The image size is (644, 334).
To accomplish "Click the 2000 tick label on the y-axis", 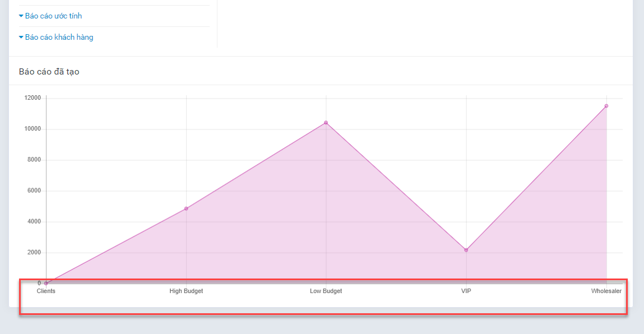I will click(x=34, y=253).
